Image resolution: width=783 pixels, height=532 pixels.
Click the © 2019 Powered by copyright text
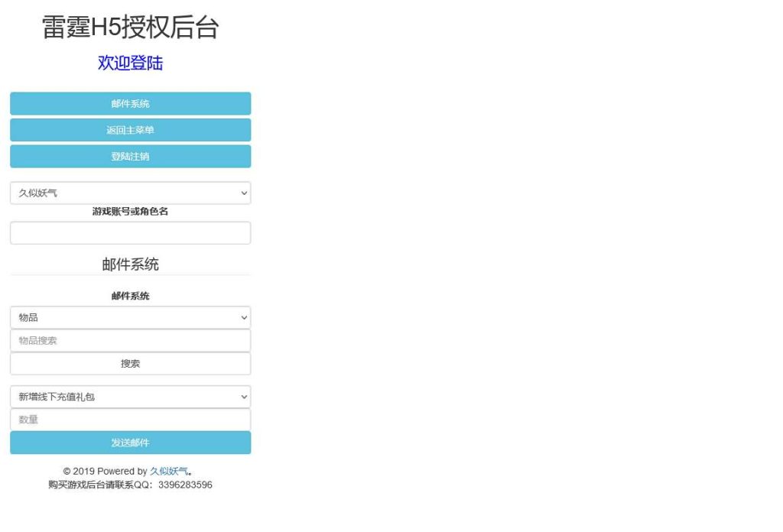coord(107,471)
